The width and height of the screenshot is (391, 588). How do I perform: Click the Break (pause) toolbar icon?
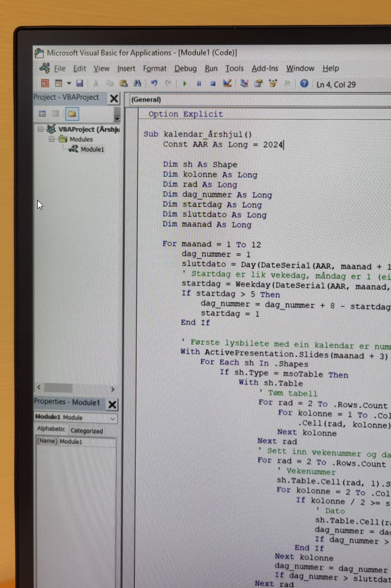tap(198, 84)
